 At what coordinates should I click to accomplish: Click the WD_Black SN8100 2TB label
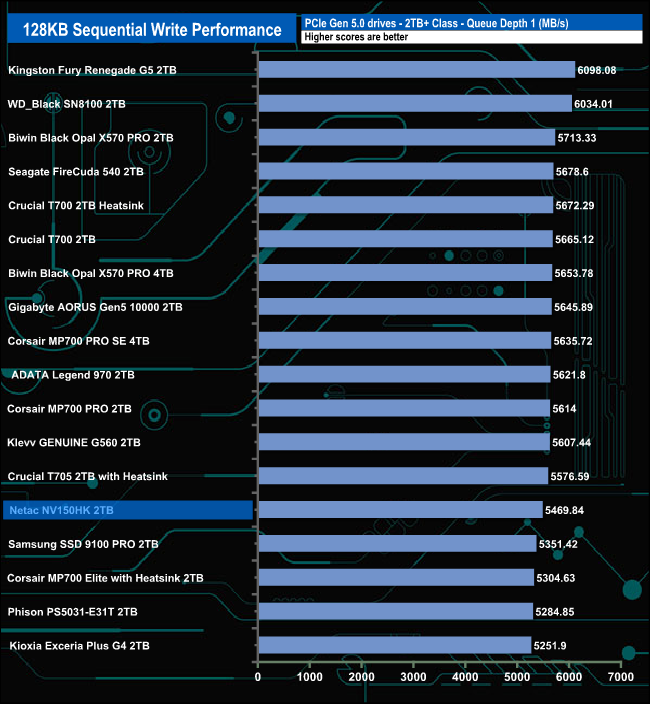pos(66,104)
